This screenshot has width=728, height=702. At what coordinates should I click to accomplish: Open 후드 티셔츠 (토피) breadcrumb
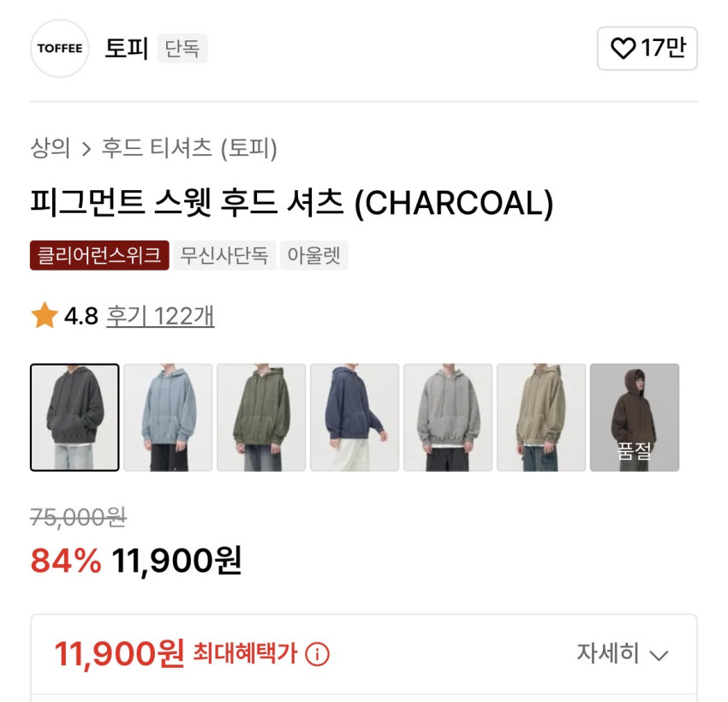click(189, 148)
